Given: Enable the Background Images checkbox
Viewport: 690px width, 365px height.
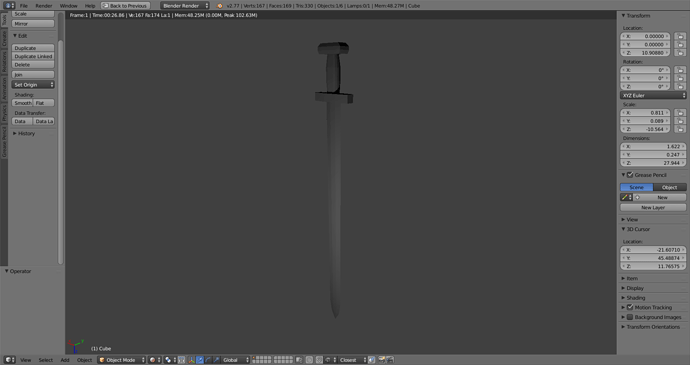Looking at the screenshot, I should pos(630,317).
